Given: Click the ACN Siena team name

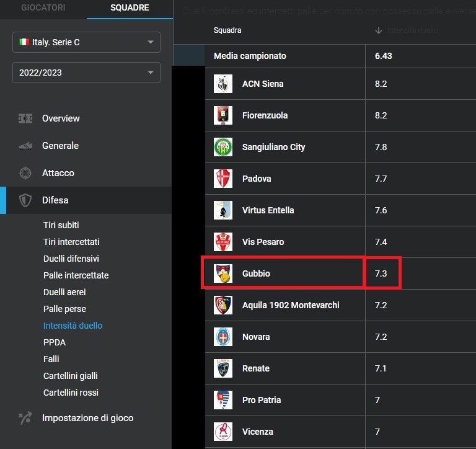Looking at the screenshot, I should [263, 84].
